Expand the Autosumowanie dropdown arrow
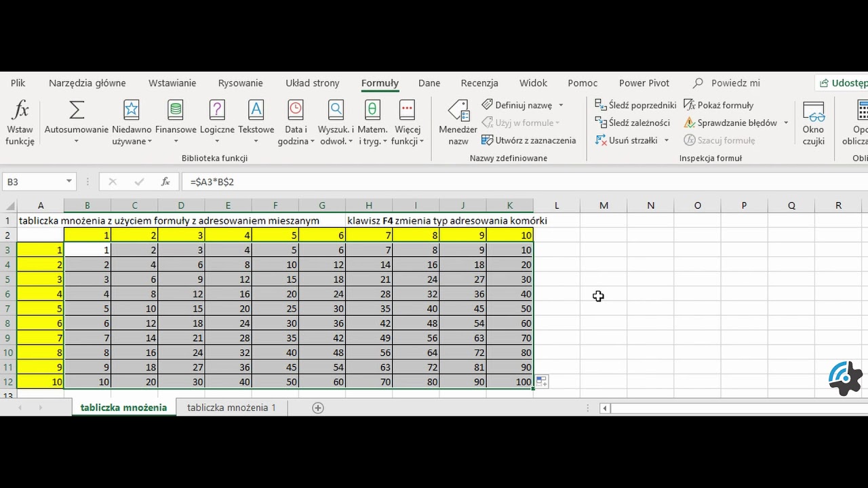868x488 pixels. click(77, 142)
